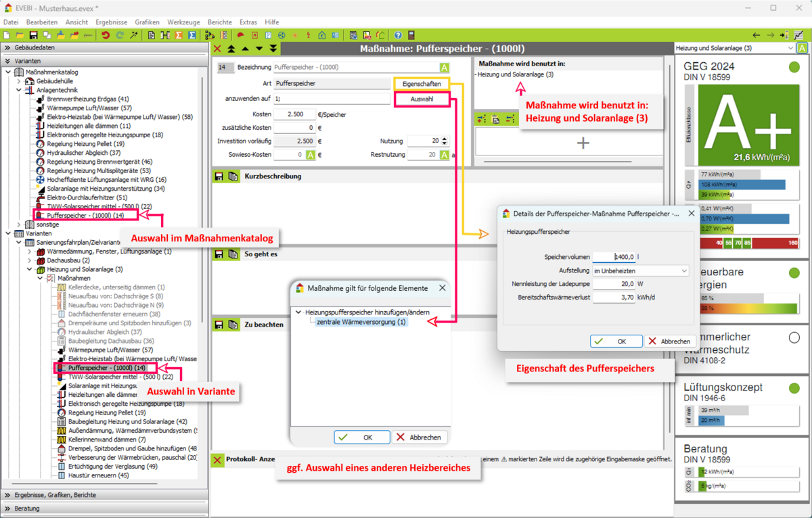Click the save icon in the main toolbar
The height and width of the screenshot is (518, 812).
(33, 35)
